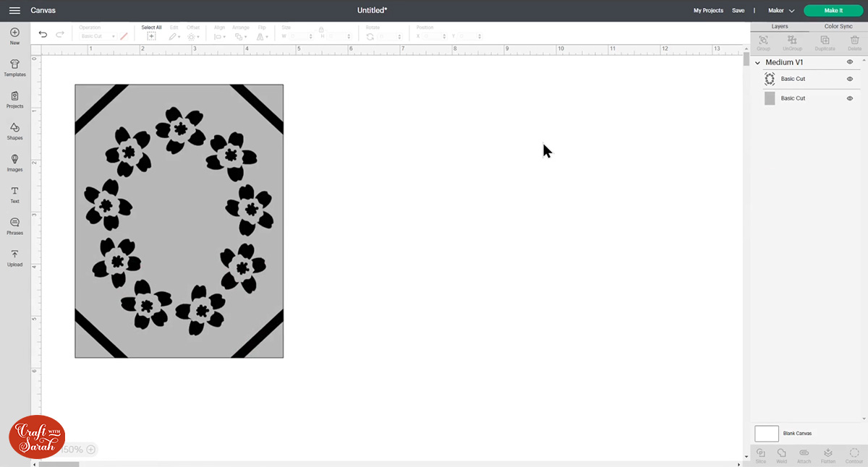The height and width of the screenshot is (467, 868).
Task: Open the Offset dropdown
Action: coord(193,36)
